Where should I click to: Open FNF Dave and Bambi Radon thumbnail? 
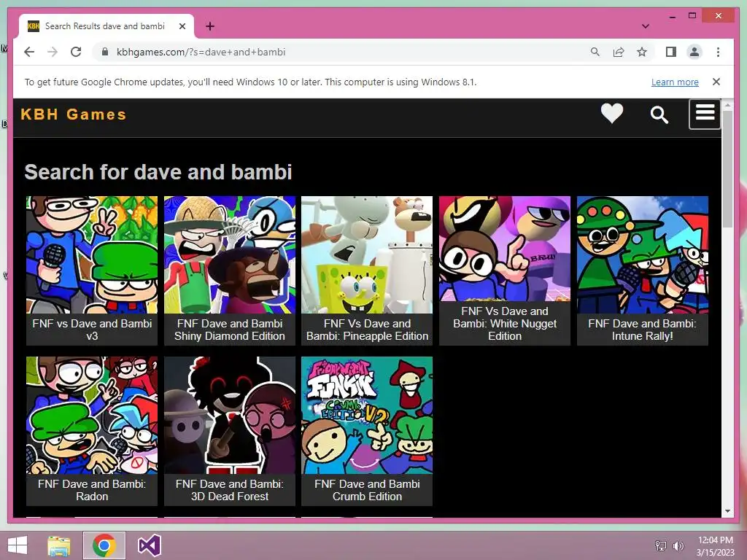pos(92,415)
